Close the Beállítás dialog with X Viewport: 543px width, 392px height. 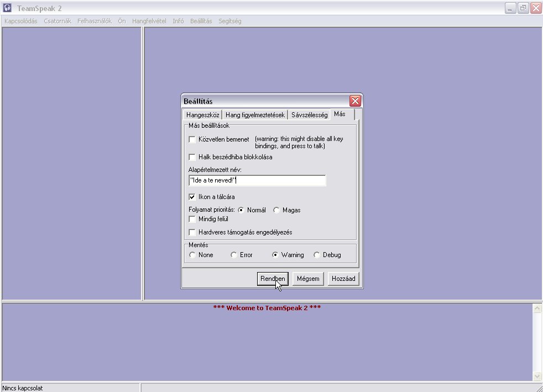[355, 101]
